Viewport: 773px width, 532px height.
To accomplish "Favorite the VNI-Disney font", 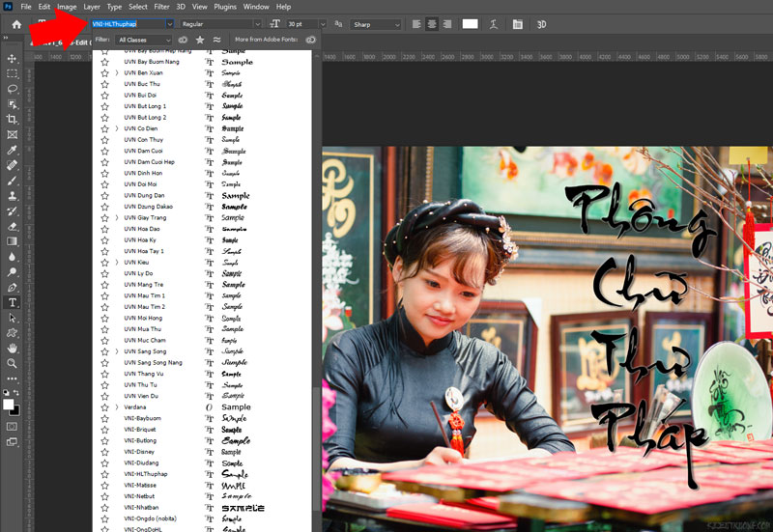I will click(104, 452).
